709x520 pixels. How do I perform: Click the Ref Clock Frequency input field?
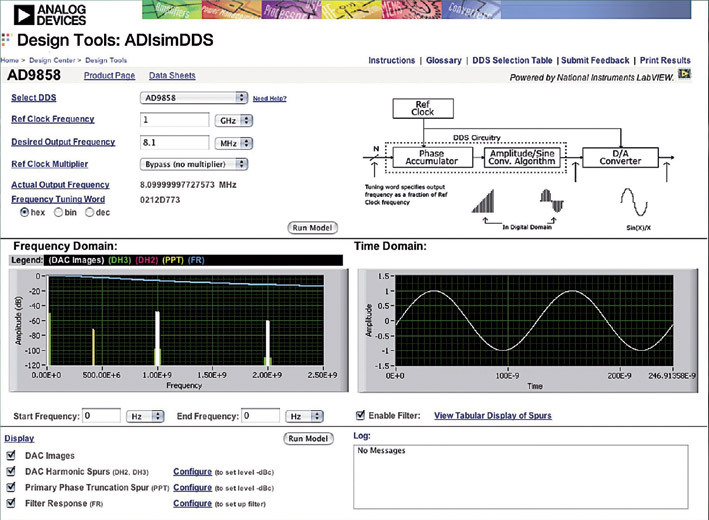click(175, 120)
